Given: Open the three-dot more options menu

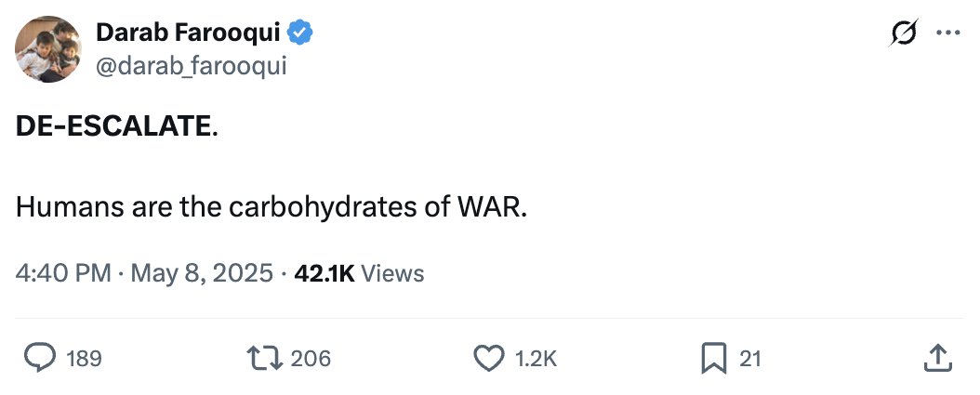Looking at the screenshot, I should point(947,34).
